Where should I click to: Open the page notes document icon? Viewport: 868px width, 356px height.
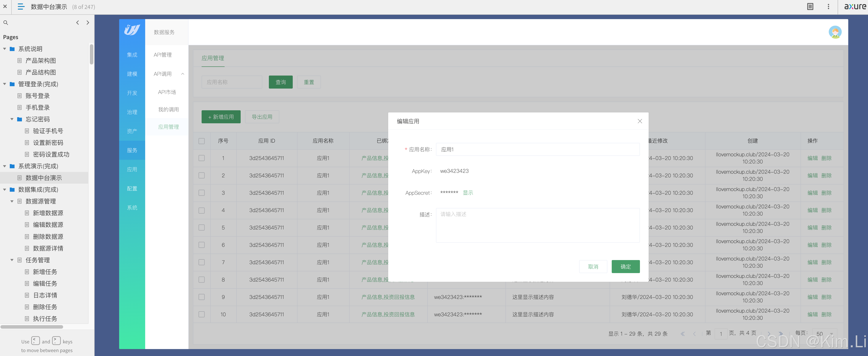click(x=810, y=7)
